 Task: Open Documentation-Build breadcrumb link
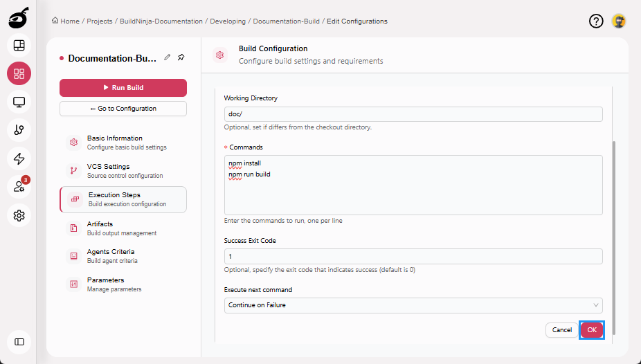(286, 21)
